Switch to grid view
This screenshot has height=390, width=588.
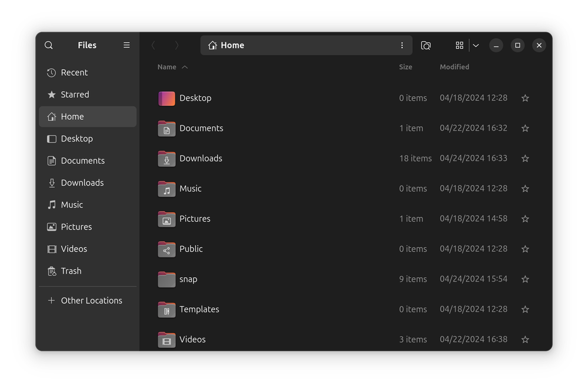(x=460, y=45)
